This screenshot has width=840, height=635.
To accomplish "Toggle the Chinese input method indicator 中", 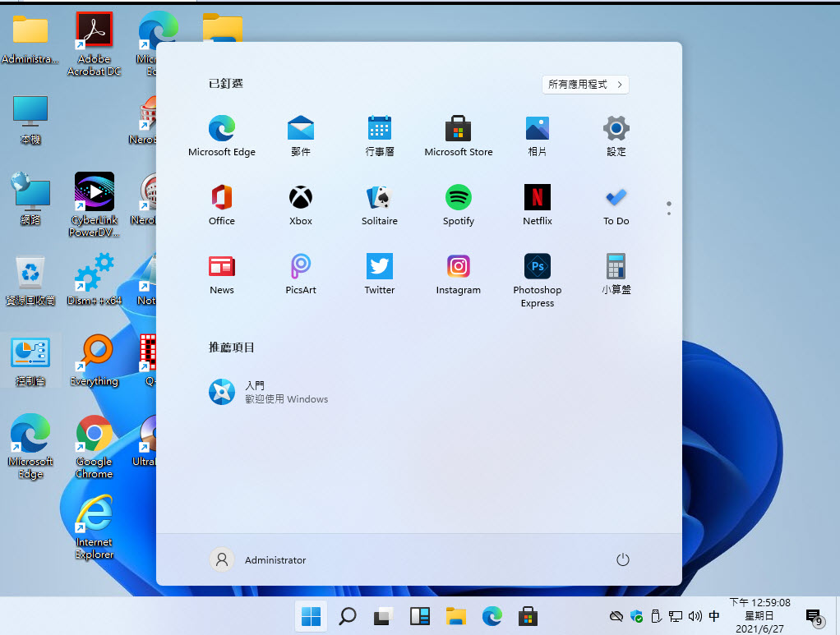I will coord(714,616).
